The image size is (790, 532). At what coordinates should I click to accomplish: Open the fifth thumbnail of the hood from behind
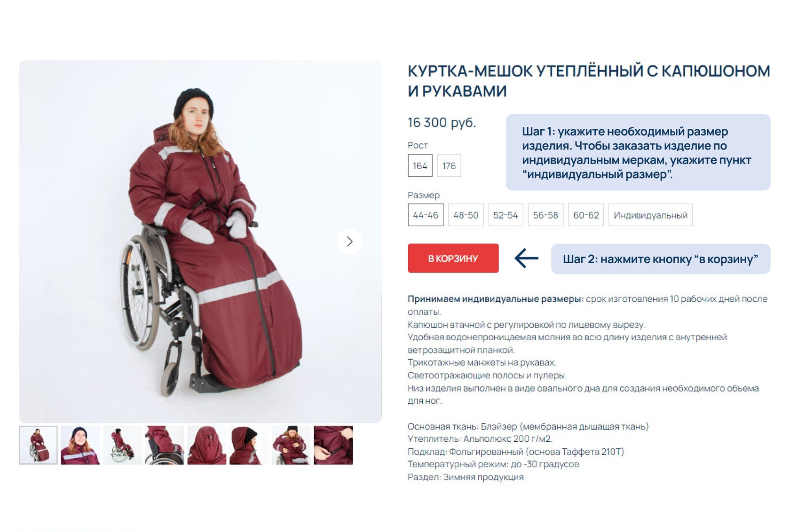(x=206, y=445)
